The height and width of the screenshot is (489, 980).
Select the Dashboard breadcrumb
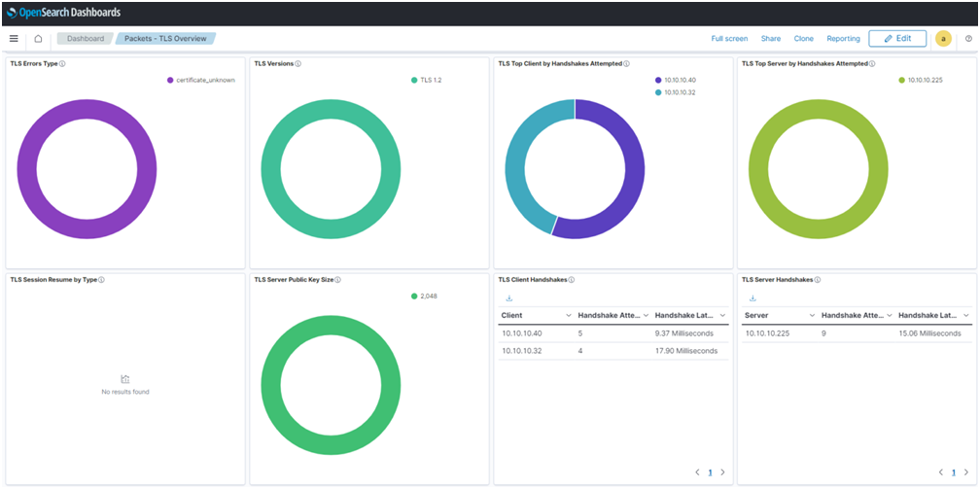(85, 39)
